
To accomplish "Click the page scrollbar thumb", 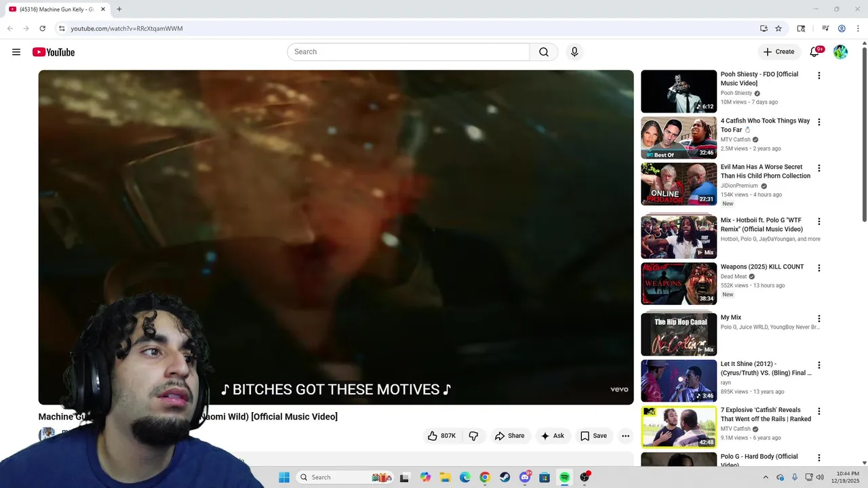I will tap(864, 134).
